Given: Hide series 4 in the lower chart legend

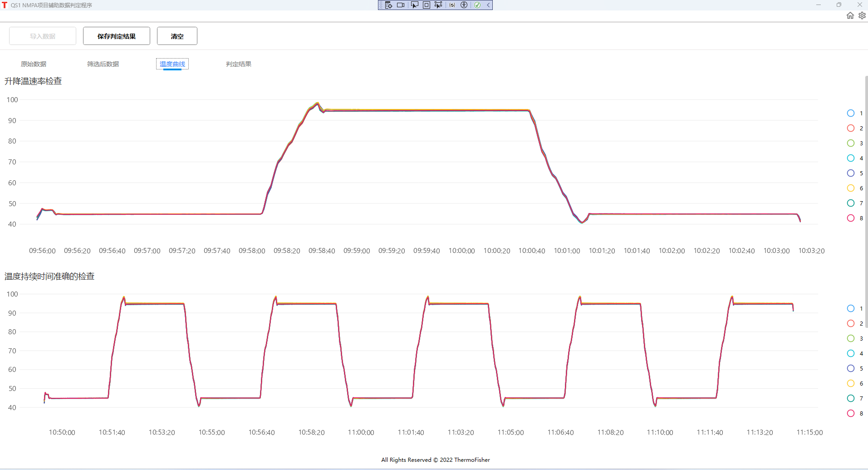Looking at the screenshot, I should tap(855, 353).
